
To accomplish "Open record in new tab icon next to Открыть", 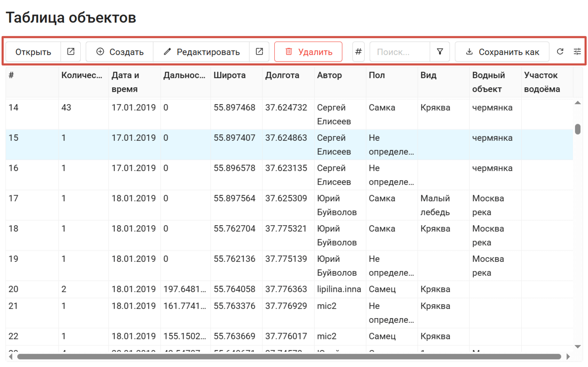I will pyautogui.click(x=71, y=52).
